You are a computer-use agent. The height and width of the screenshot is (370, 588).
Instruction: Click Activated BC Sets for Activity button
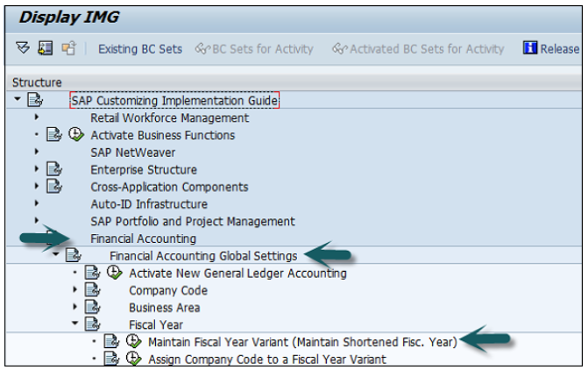coord(419,49)
